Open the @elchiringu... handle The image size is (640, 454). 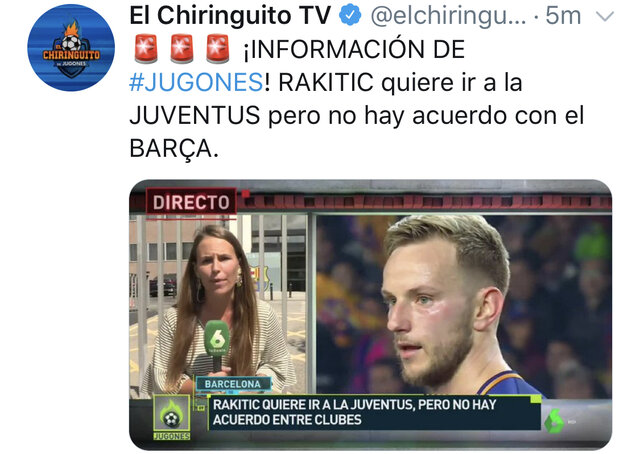(448, 16)
